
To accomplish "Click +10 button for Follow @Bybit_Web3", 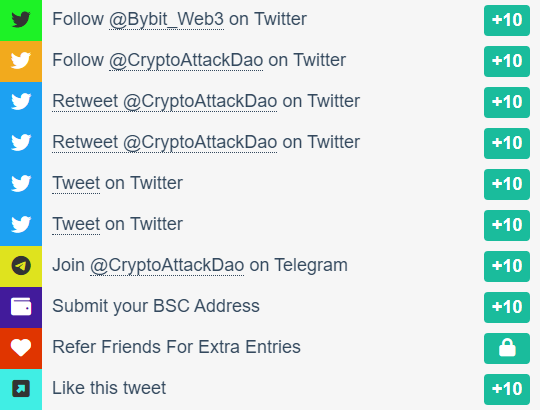I will pyautogui.click(x=507, y=20).
